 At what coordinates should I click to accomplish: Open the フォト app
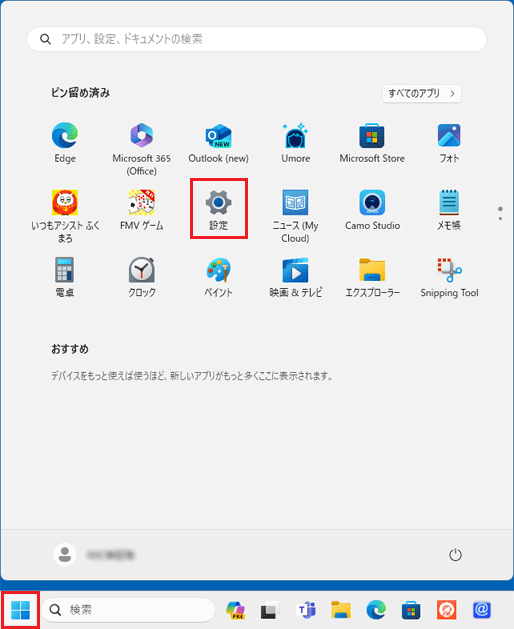[x=449, y=142]
